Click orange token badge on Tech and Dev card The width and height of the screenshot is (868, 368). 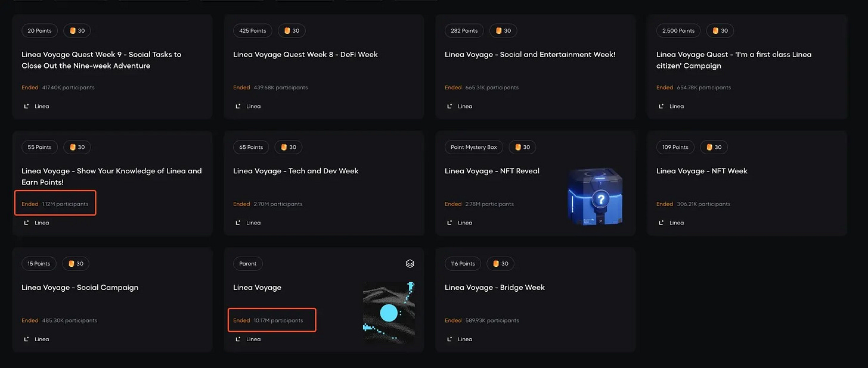pyautogui.click(x=289, y=147)
